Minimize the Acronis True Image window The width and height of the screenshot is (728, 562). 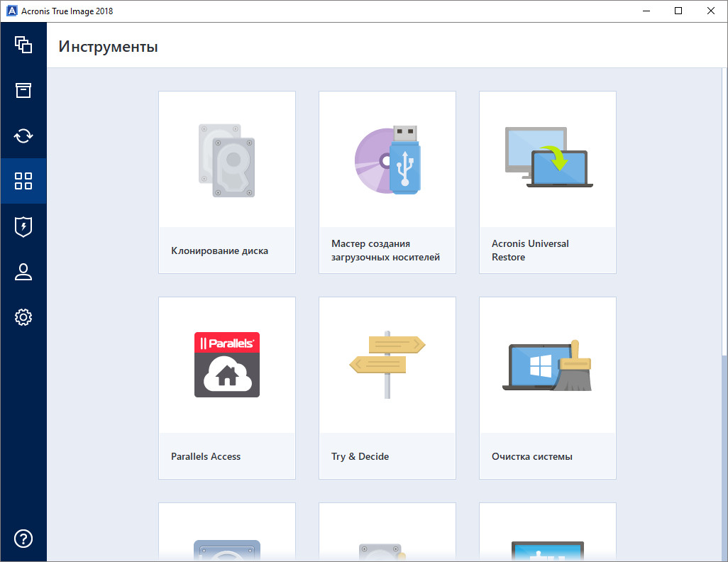click(x=646, y=11)
